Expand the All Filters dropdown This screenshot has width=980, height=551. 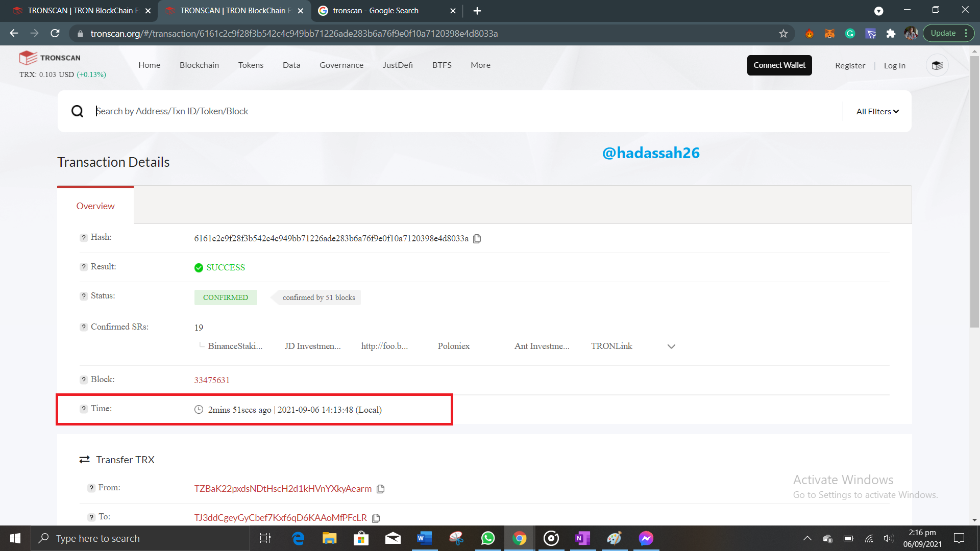877,111
